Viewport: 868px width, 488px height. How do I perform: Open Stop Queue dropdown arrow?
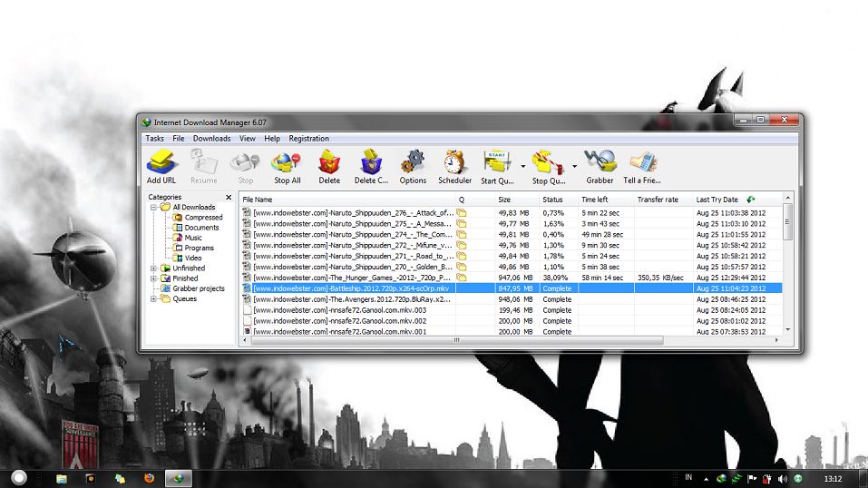point(575,166)
